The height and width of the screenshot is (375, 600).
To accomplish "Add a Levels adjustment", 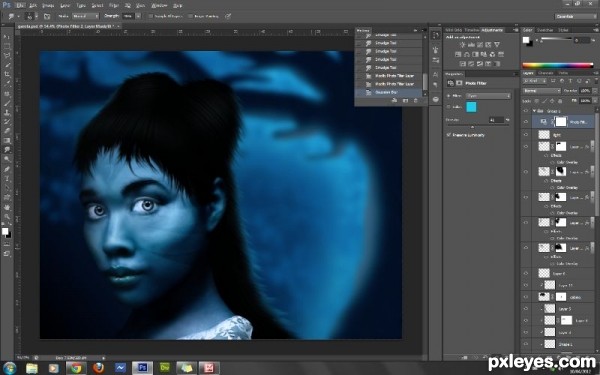I will click(x=471, y=45).
